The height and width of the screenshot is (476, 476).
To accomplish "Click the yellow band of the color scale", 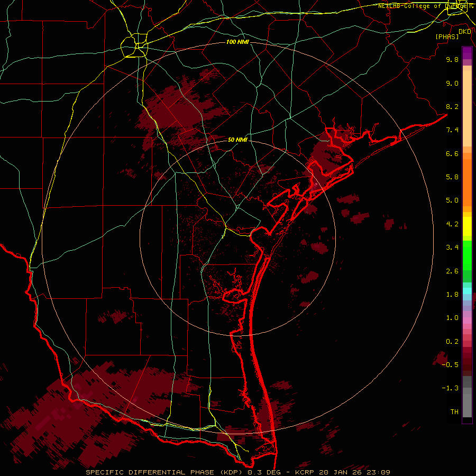I will 467,226.
